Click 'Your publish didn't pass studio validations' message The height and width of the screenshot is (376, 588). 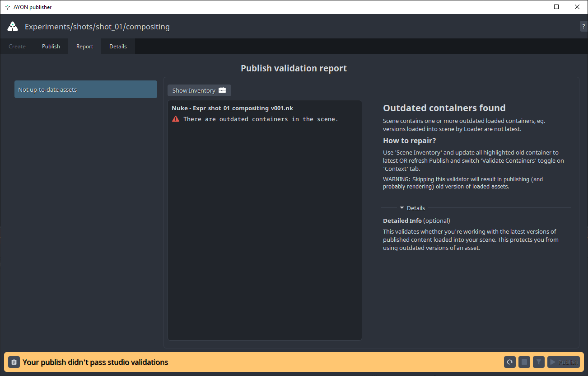click(x=95, y=362)
